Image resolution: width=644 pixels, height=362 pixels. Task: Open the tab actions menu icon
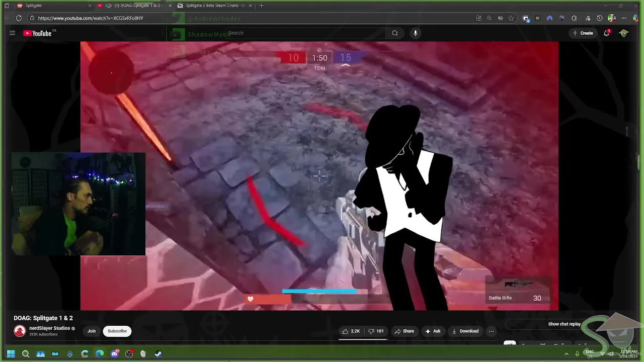[7, 6]
